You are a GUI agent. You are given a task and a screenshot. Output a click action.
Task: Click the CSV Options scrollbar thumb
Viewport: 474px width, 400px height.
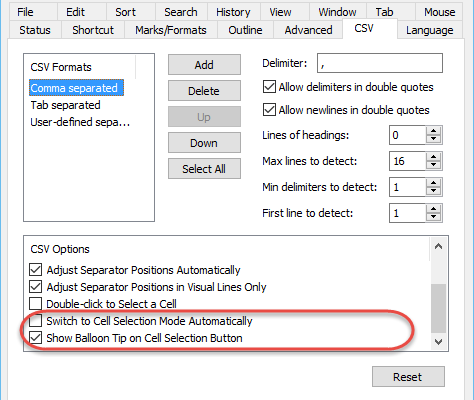point(438,308)
